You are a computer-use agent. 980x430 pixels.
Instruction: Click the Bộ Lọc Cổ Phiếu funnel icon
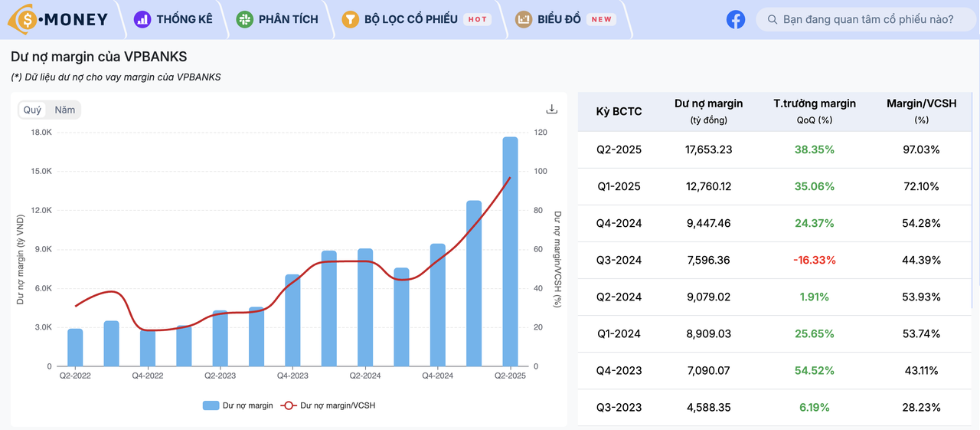pyautogui.click(x=351, y=19)
